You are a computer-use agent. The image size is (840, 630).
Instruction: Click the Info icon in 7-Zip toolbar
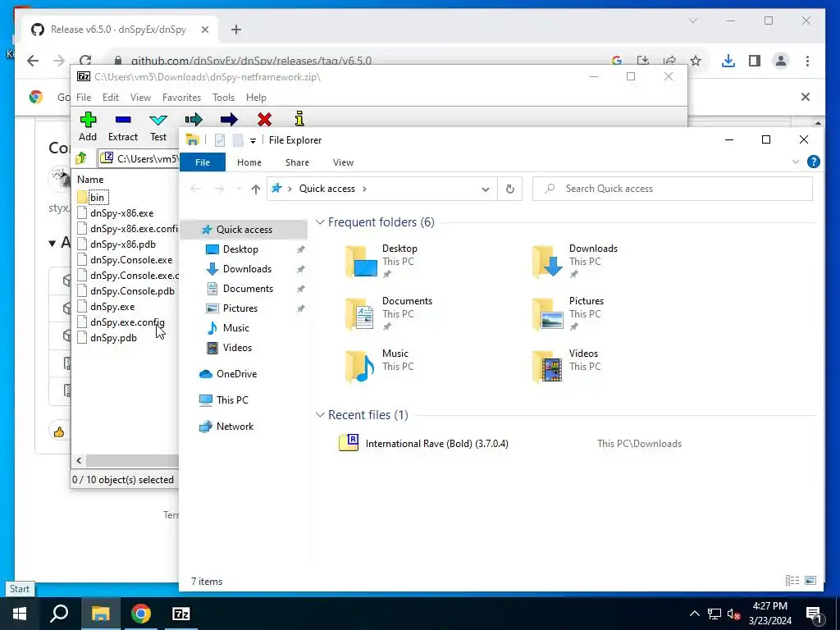[299, 119]
